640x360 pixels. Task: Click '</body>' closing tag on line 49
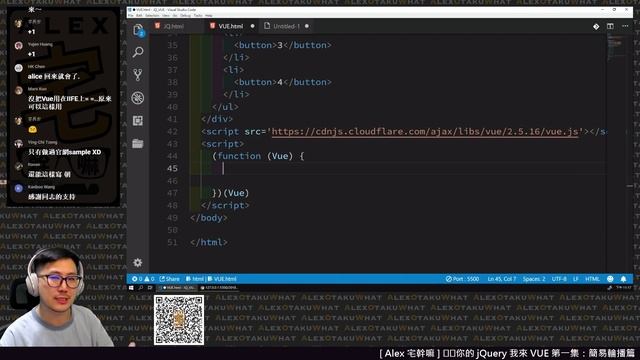209,218
